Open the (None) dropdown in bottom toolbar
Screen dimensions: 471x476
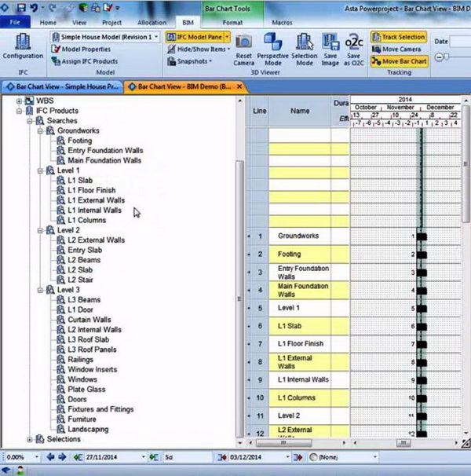374,457
